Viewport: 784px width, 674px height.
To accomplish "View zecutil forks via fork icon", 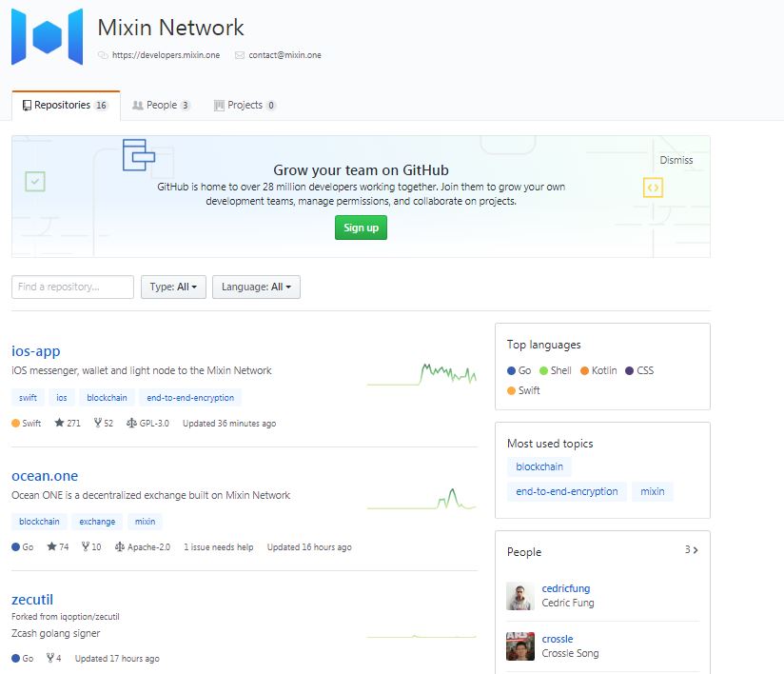I will (x=50, y=658).
